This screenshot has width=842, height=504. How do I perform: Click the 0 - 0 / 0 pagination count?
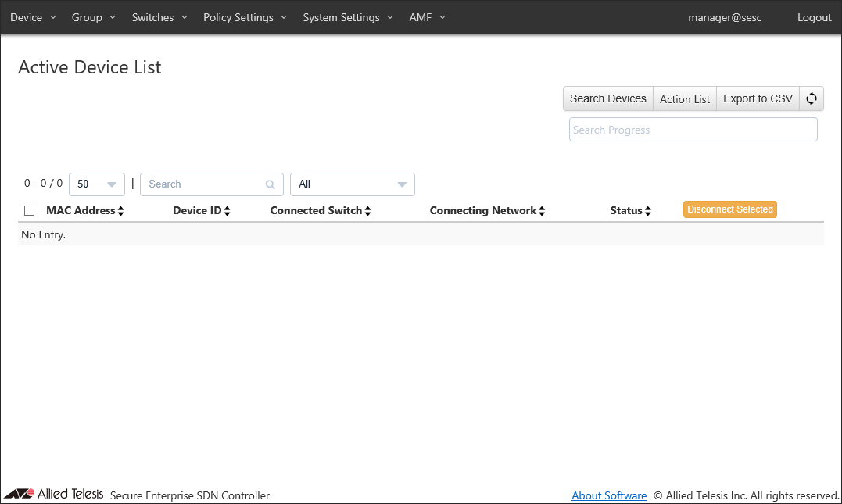(x=43, y=184)
